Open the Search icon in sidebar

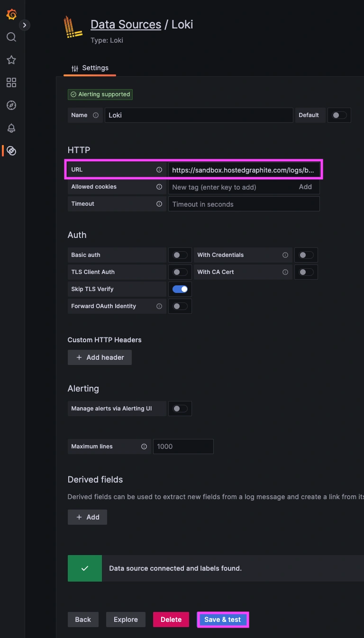click(x=11, y=37)
